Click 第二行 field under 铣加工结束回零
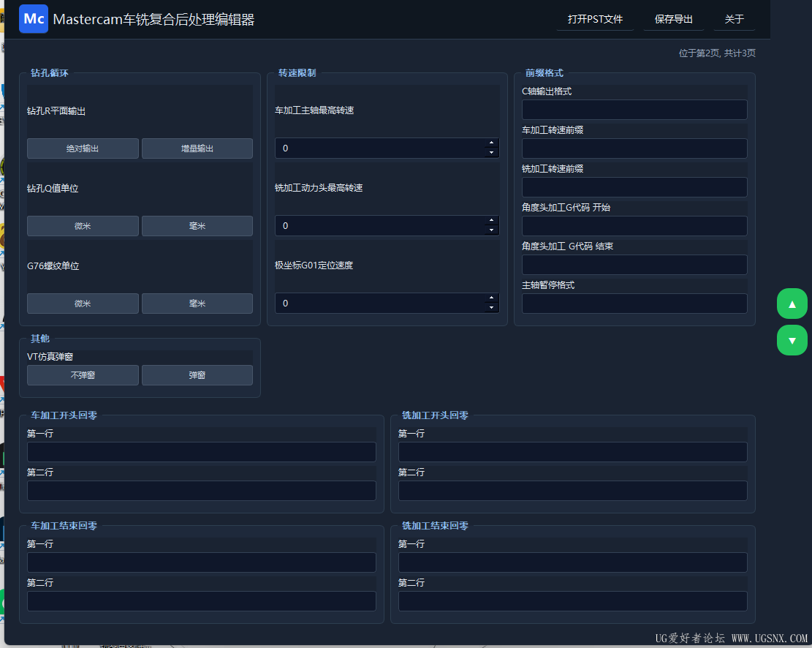The height and width of the screenshot is (648, 812). tap(573, 601)
